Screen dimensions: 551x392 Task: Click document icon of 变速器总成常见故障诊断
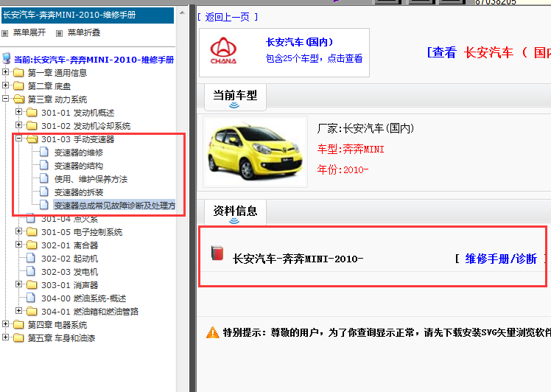tap(44, 205)
